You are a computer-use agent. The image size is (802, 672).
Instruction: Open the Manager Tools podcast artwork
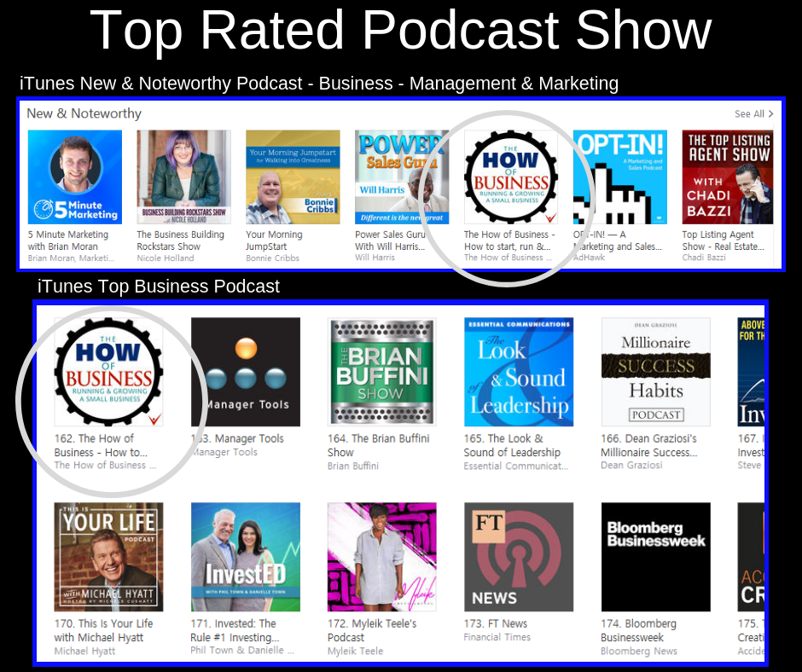pyautogui.click(x=245, y=372)
